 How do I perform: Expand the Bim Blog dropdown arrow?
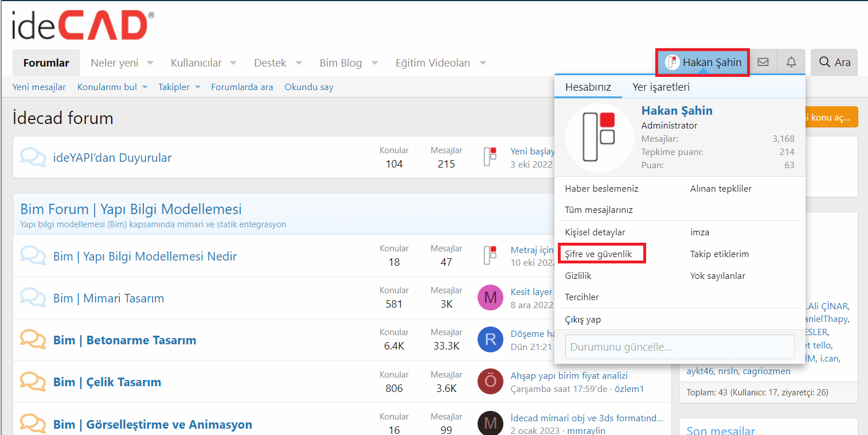tap(374, 63)
